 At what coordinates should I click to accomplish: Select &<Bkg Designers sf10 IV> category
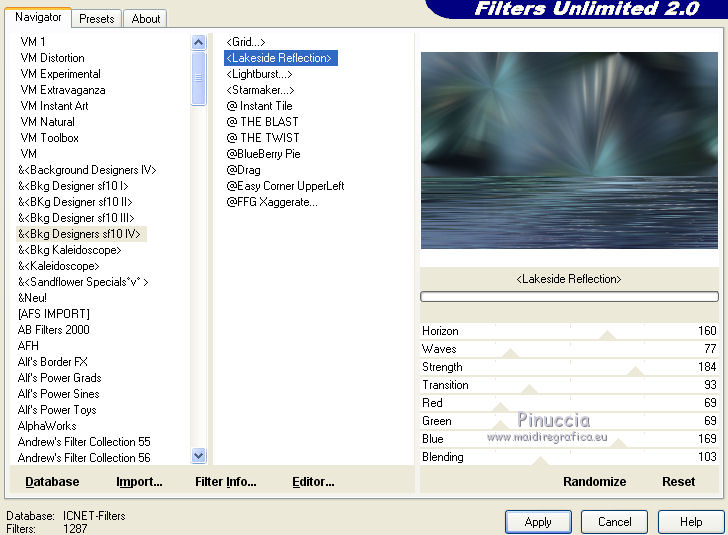pyautogui.click(x=81, y=234)
